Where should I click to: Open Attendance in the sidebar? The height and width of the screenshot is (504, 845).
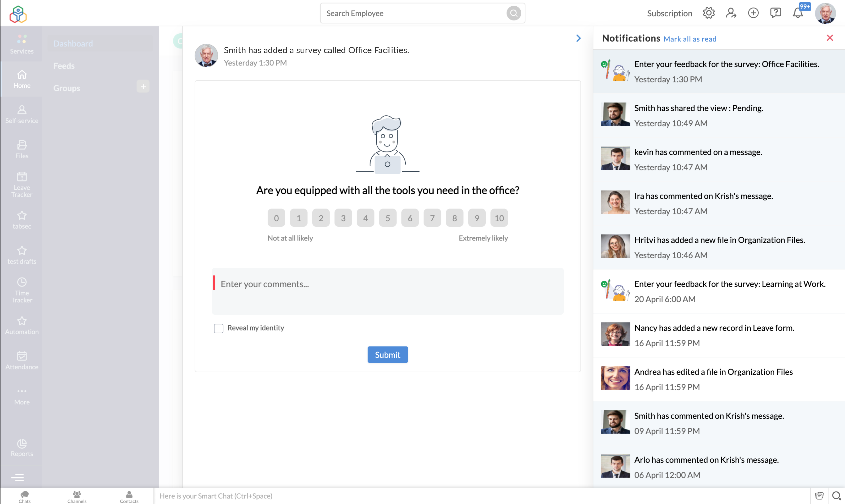[22, 360]
